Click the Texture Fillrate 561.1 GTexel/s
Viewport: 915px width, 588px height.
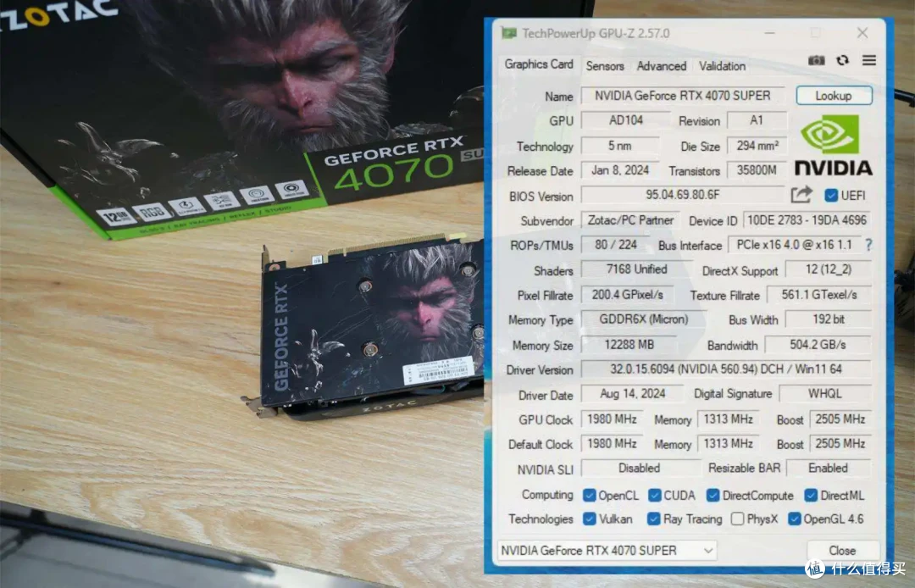(818, 295)
